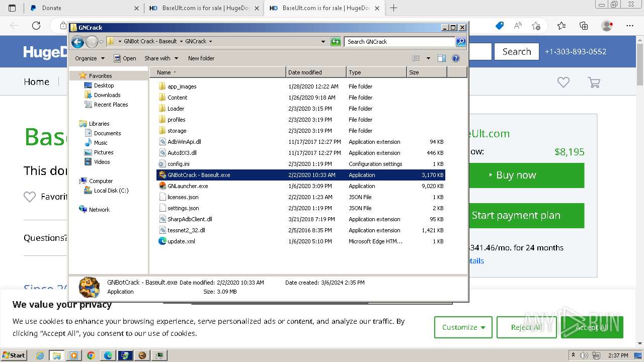Open Windows Media Player taskbar icon
Image resolution: width=644 pixels, height=362 pixels.
tap(74, 355)
